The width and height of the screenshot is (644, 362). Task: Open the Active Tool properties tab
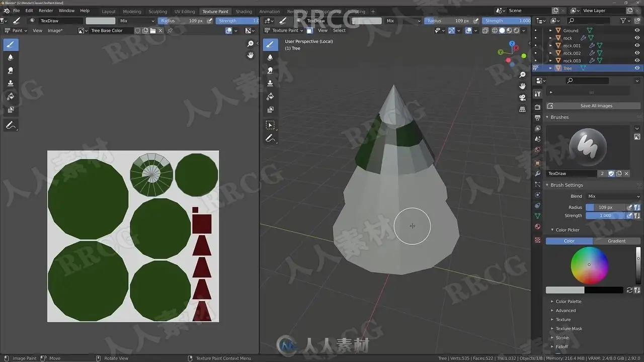tap(537, 94)
